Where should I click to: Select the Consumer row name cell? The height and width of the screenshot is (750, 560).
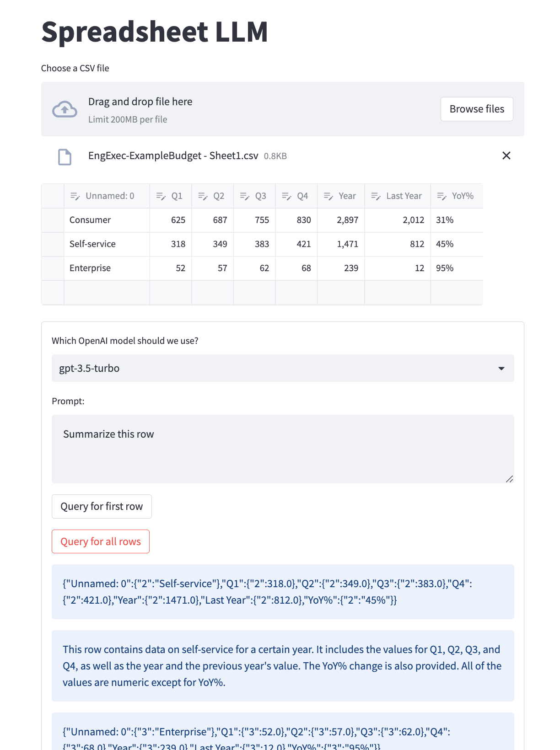(x=107, y=220)
